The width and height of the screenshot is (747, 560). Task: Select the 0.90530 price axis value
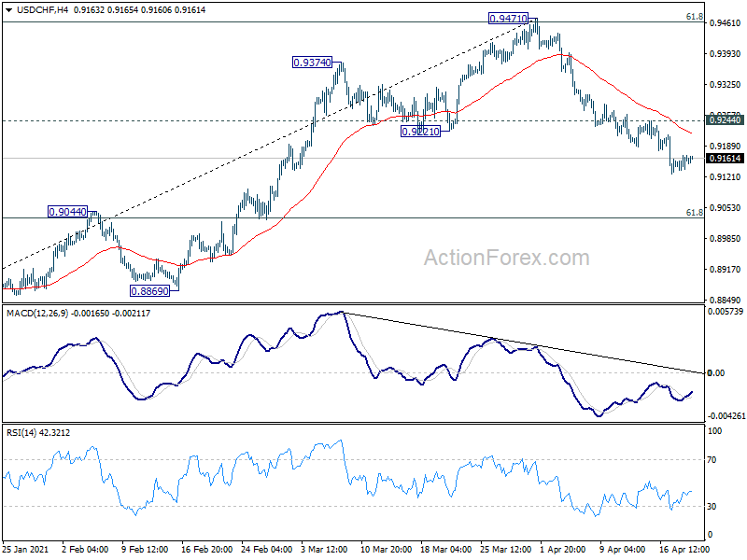(726, 207)
